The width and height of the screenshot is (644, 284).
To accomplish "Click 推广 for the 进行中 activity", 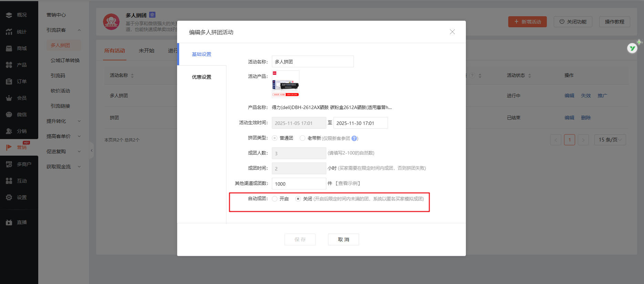I will coord(602,96).
